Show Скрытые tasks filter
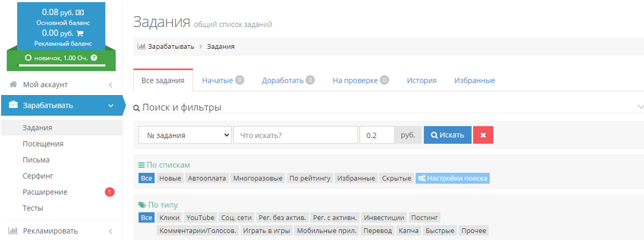Image resolution: width=644 pixels, height=240 pixels. tap(397, 178)
